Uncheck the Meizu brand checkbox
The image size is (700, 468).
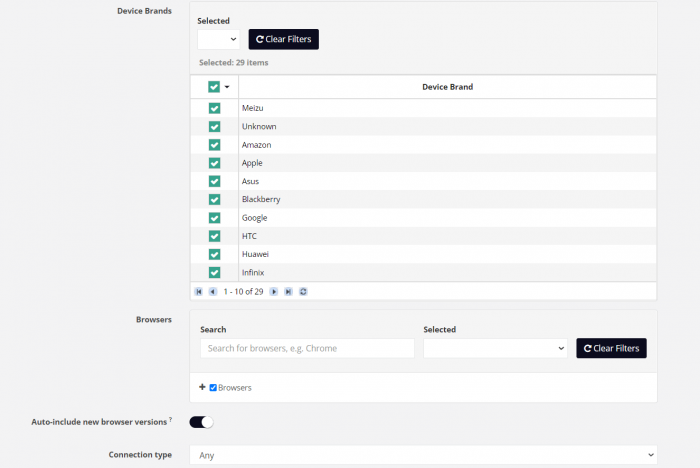(x=214, y=108)
